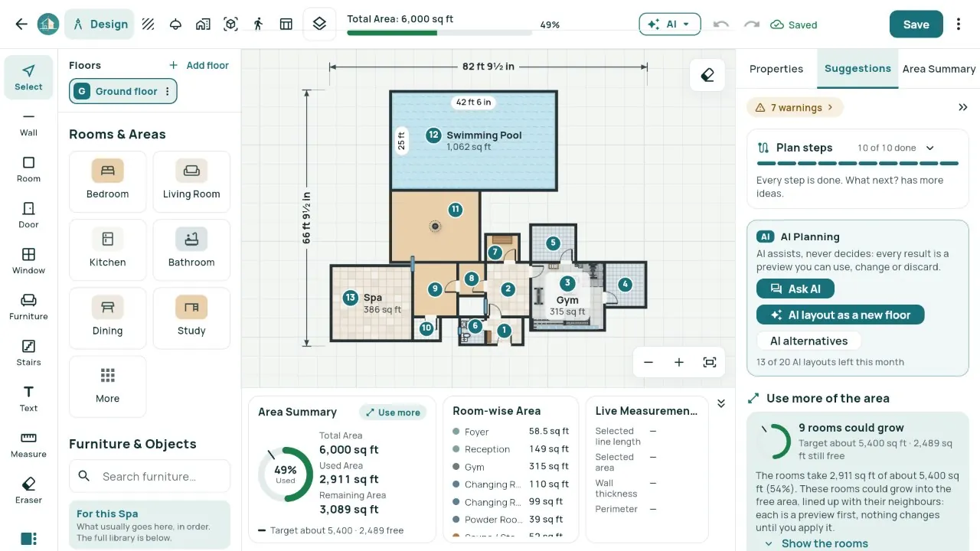Click the Add floor link
This screenshot has height=551, width=980.
pyautogui.click(x=198, y=65)
